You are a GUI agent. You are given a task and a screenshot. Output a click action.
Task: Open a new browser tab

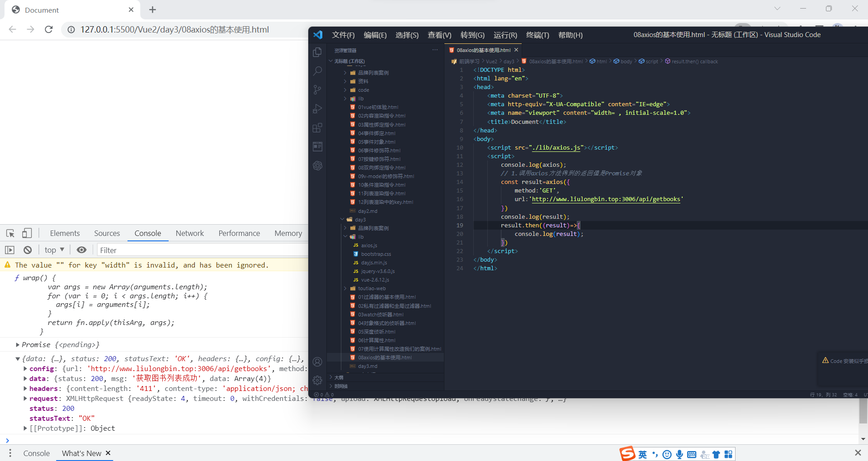click(152, 9)
